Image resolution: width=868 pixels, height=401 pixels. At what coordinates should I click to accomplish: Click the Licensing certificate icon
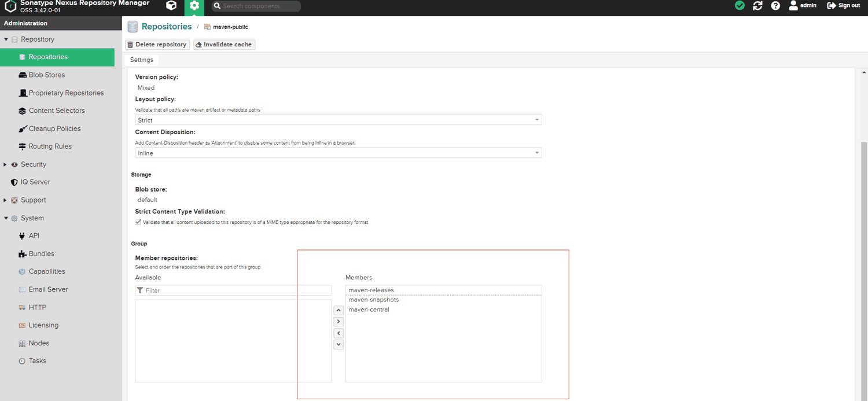pyautogui.click(x=23, y=325)
